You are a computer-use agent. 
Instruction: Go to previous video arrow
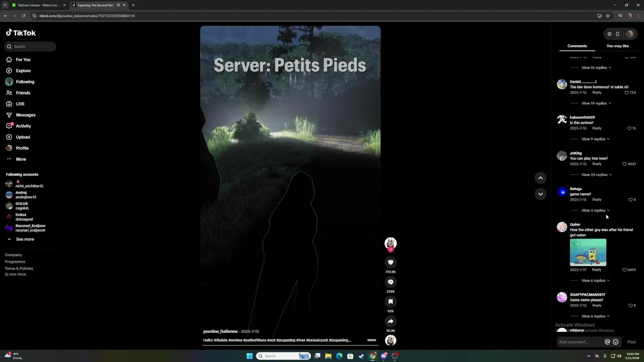pyautogui.click(x=540, y=177)
